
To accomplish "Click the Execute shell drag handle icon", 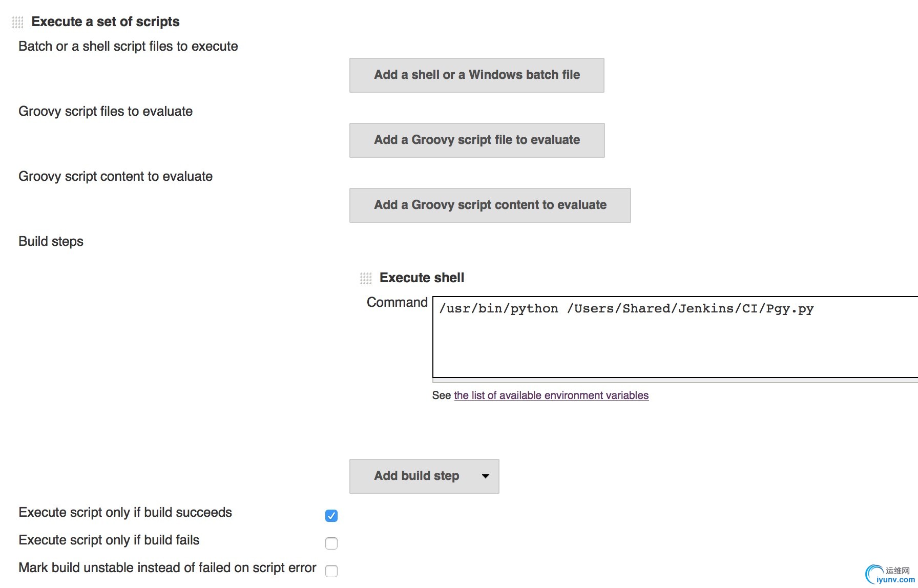I will point(365,278).
